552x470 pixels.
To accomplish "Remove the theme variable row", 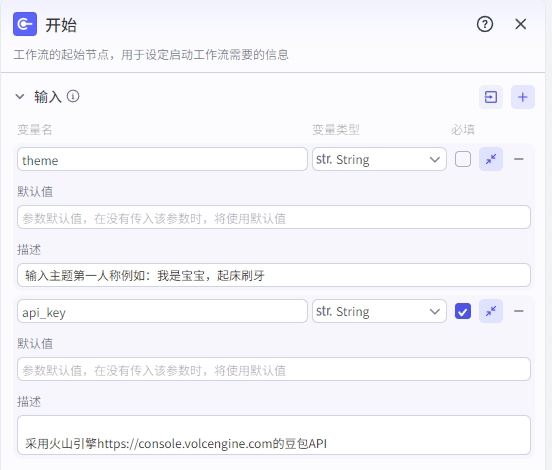I will click(519, 159).
